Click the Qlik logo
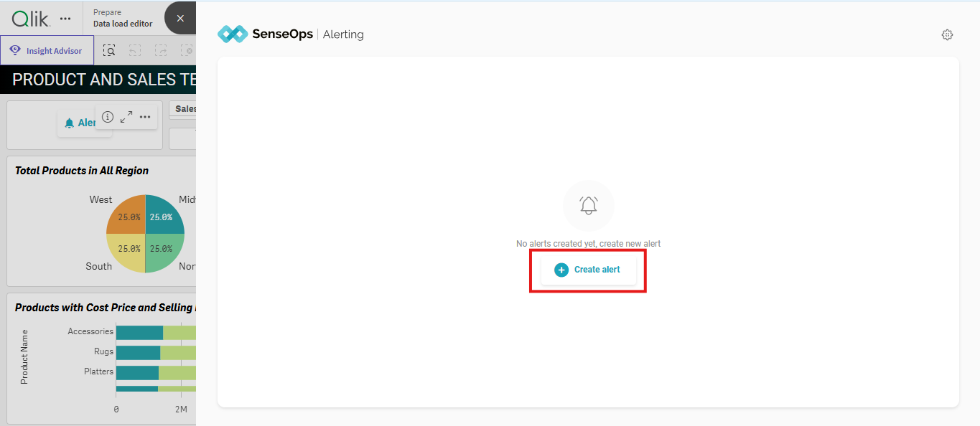 point(30,19)
